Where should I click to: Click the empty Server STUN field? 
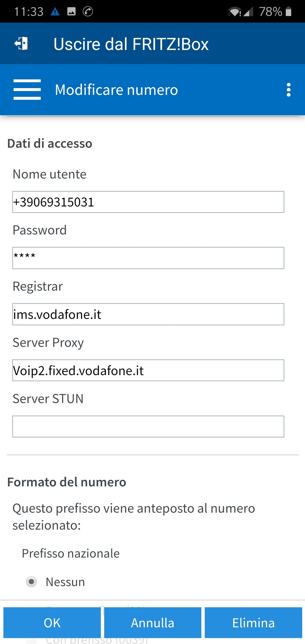point(148,427)
